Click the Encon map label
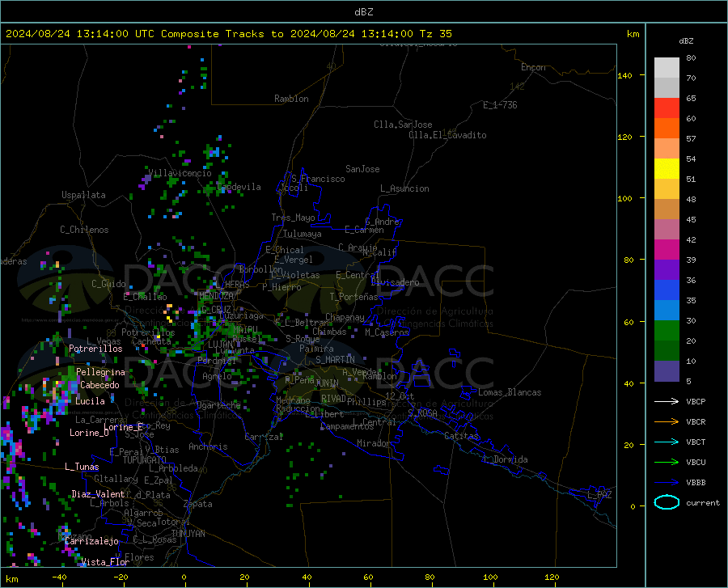 click(x=533, y=67)
